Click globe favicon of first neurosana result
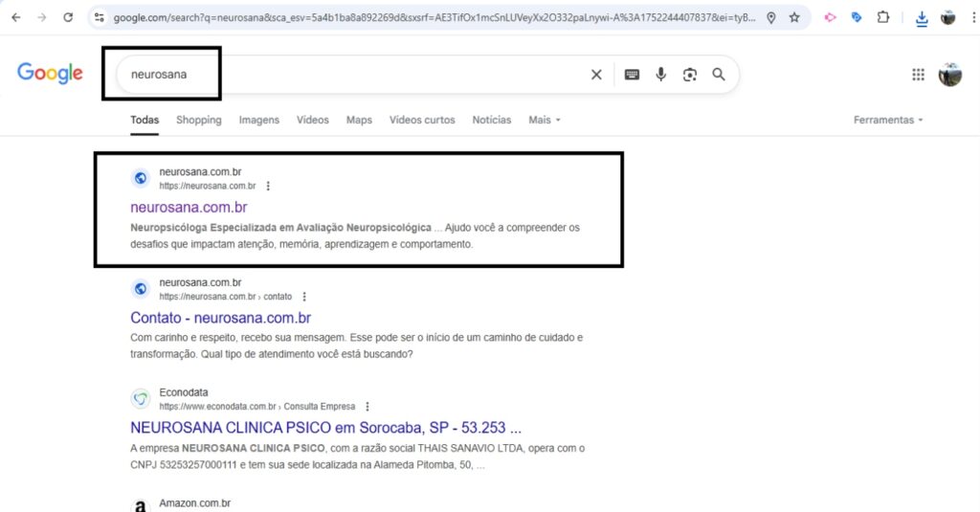This screenshot has height=512, width=980. 141,178
